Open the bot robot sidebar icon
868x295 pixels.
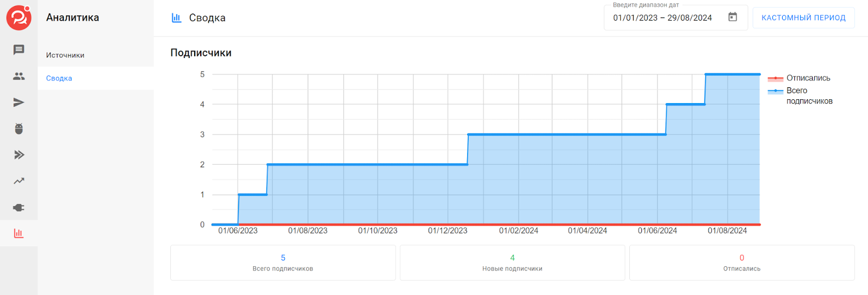19,129
